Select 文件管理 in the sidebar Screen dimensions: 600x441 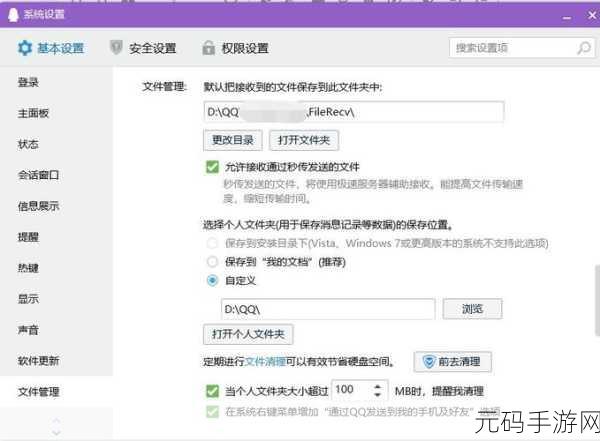[x=38, y=392]
